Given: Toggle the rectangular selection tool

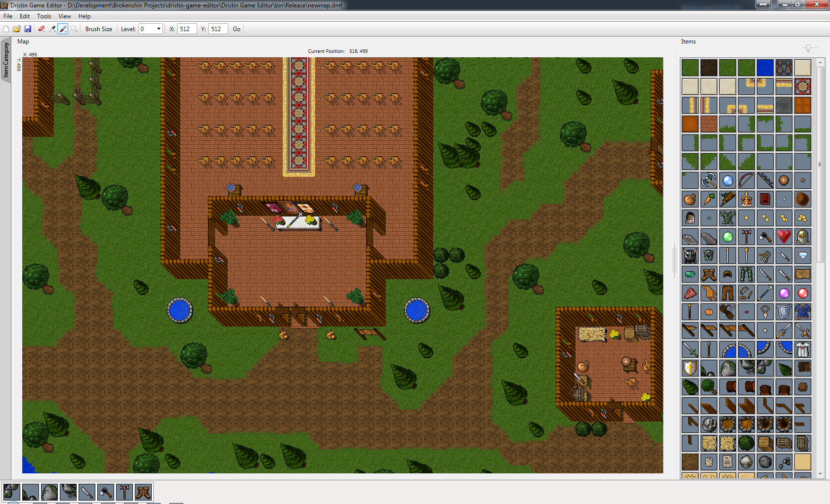Looking at the screenshot, I should [74, 29].
